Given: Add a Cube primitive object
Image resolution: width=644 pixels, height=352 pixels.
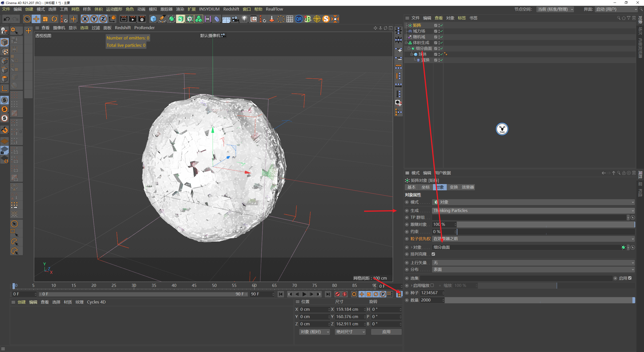Looking at the screenshot, I should pos(153,19).
